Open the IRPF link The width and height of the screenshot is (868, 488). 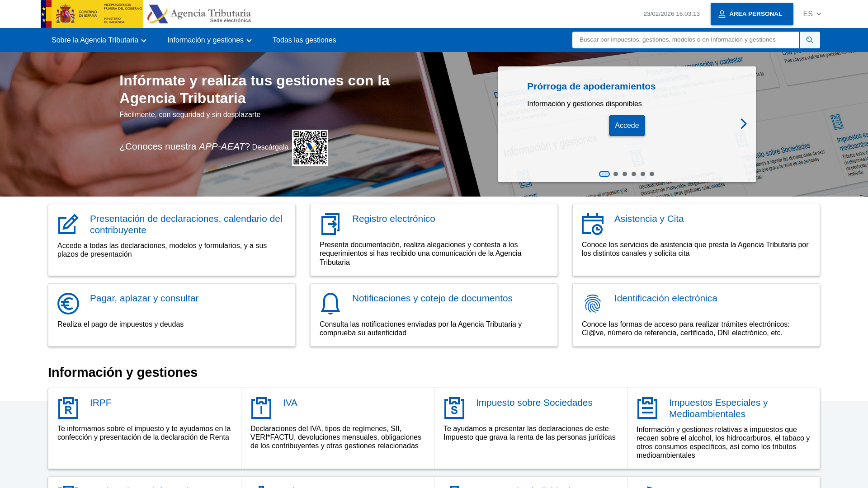(x=100, y=403)
